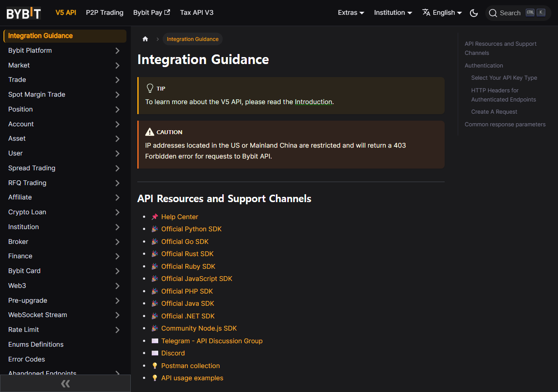Open Official Ruby SDK link

tap(188, 267)
